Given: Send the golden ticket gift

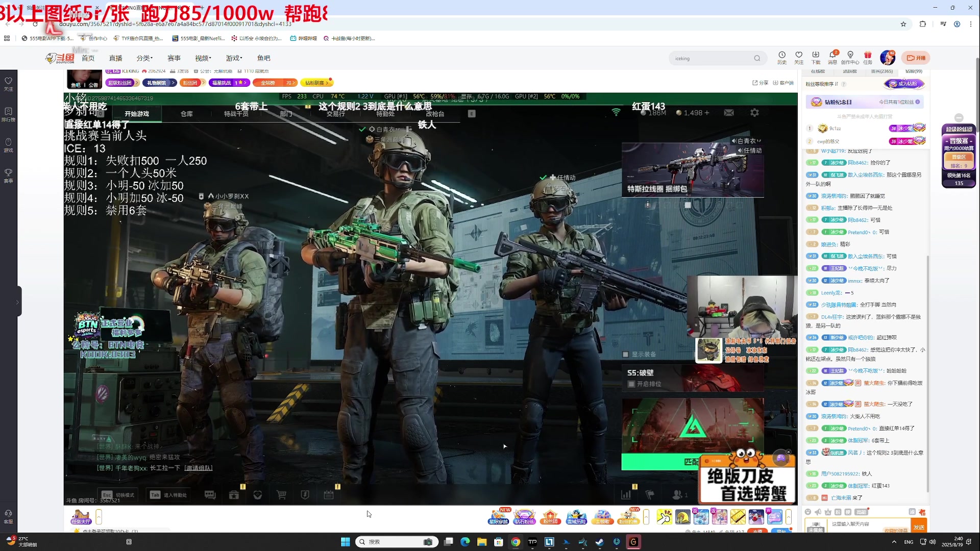Looking at the screenshot, I should pyautogui.click(x=738, y=517).
